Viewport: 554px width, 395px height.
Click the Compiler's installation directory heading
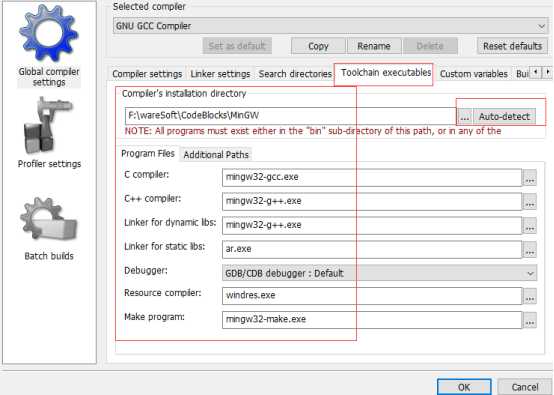click(184, 94)
